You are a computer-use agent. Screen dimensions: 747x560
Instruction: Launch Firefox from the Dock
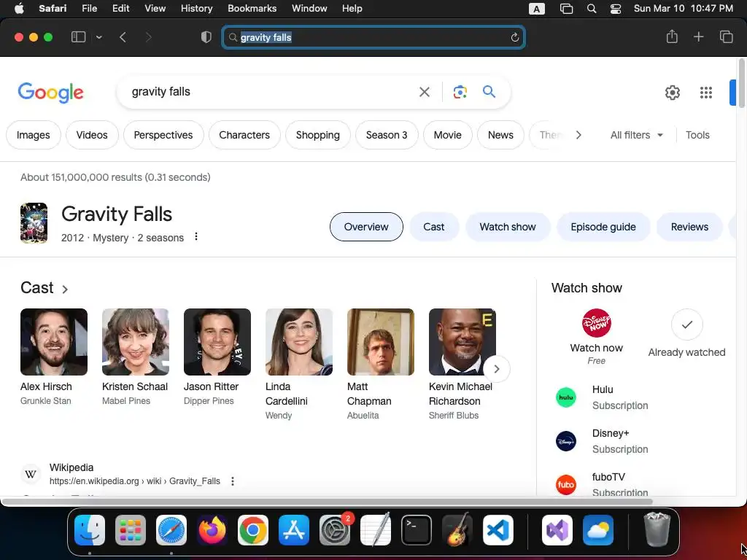coord(212,529)
